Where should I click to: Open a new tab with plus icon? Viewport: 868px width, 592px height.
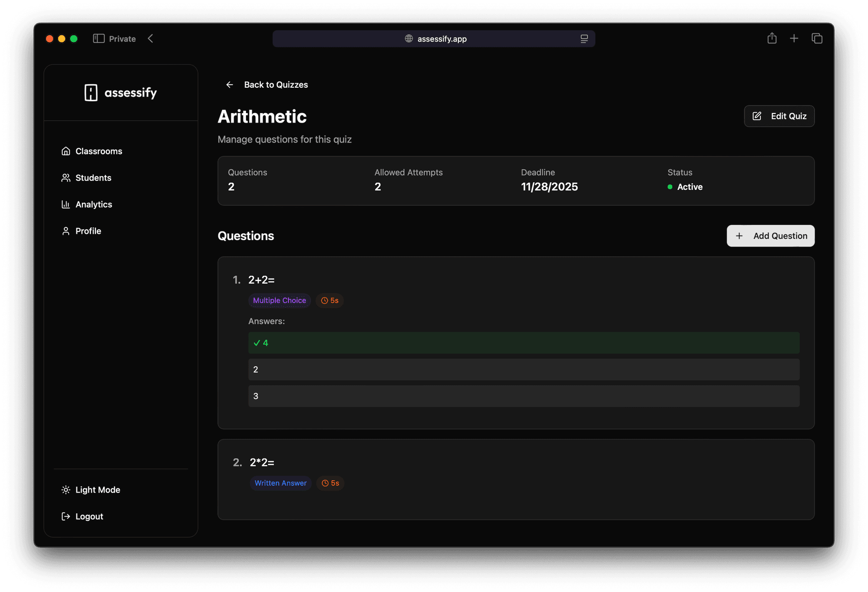[794, 38]
